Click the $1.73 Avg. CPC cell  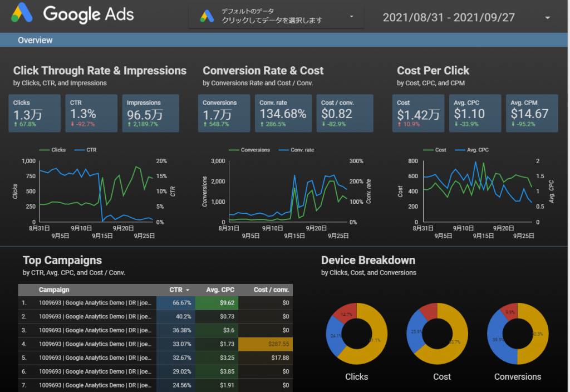pos(217,344)
